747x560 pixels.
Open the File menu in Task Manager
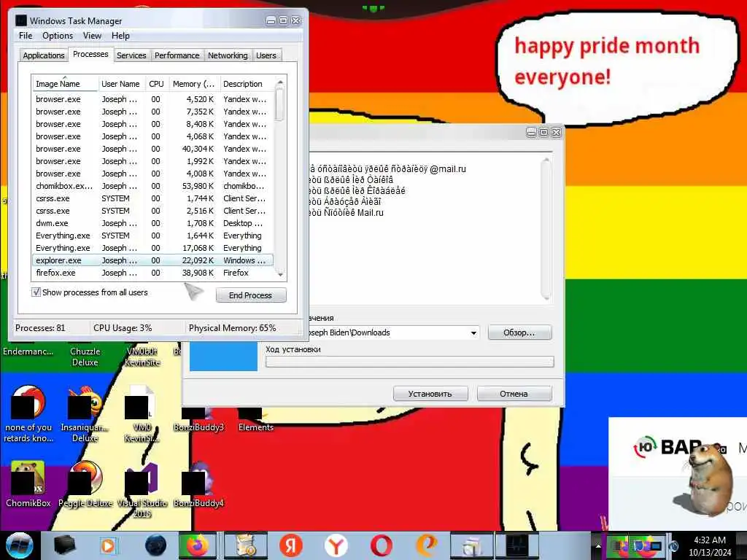pos(26,36)
